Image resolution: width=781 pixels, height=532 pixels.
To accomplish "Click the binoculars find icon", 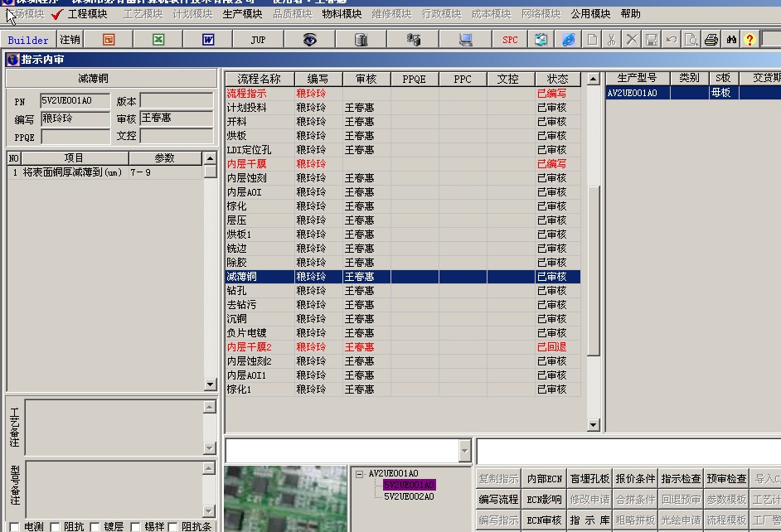I will 731,39.
